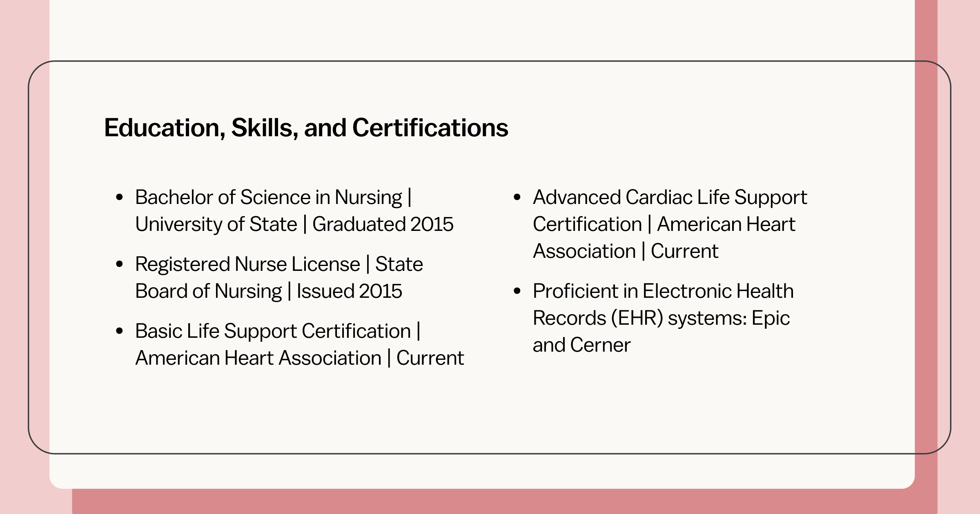The height and width of the screenshot is (514, 980).
Task: Click the bullet before Bachelor of Science
Action: pos(120,197)
